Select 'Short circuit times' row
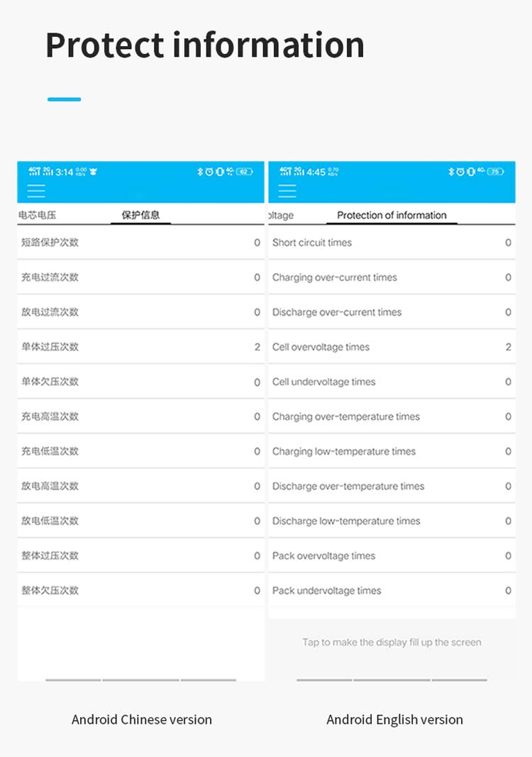This screenshot has height=757, width=532. pyautogui.click(x=392, y=243)
